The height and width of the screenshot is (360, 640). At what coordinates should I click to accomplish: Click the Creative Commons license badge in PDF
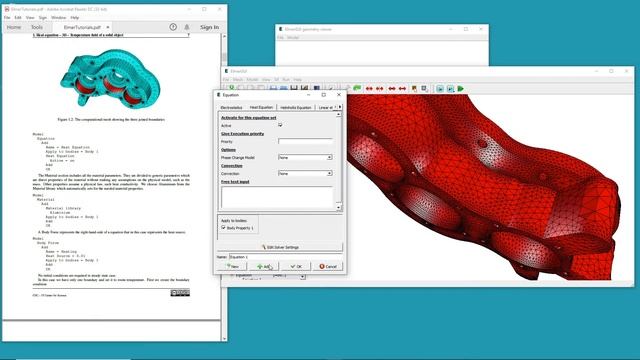point(180,293)
